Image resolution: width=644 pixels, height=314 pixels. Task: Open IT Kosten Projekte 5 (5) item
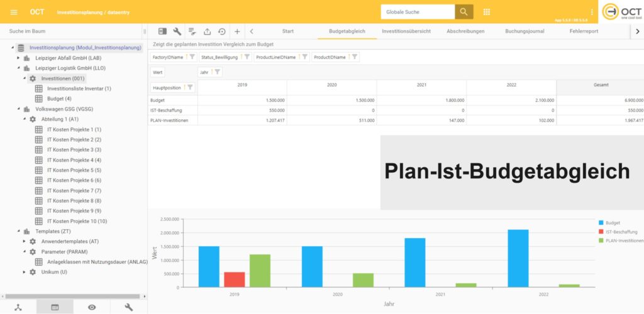point(74,170)
